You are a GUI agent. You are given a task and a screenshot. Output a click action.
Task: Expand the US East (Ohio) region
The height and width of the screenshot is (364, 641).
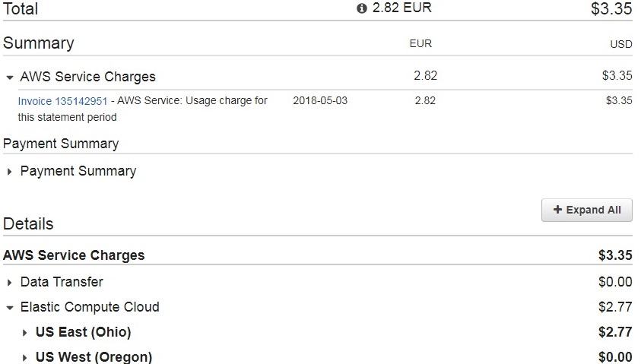click(x=25, y=333)
